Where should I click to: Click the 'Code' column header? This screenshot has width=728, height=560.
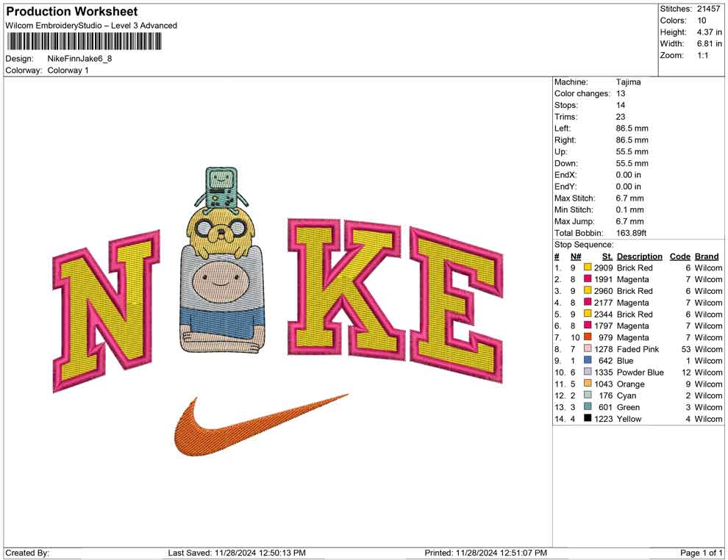coord(679,256)
